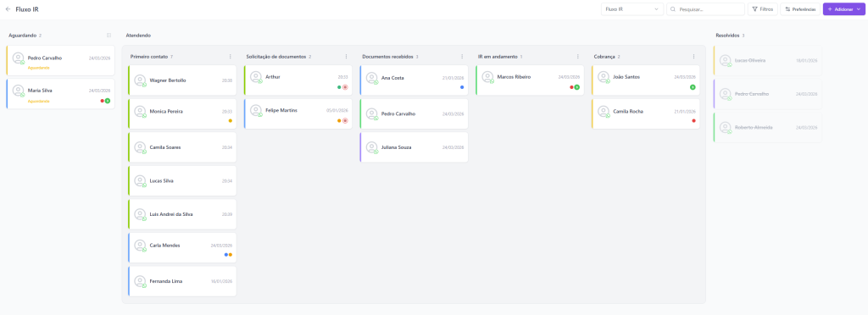Screen dimensions: 868x315
Task: Click the Fluxo IR page title
Action: click(x=27, y=9)
